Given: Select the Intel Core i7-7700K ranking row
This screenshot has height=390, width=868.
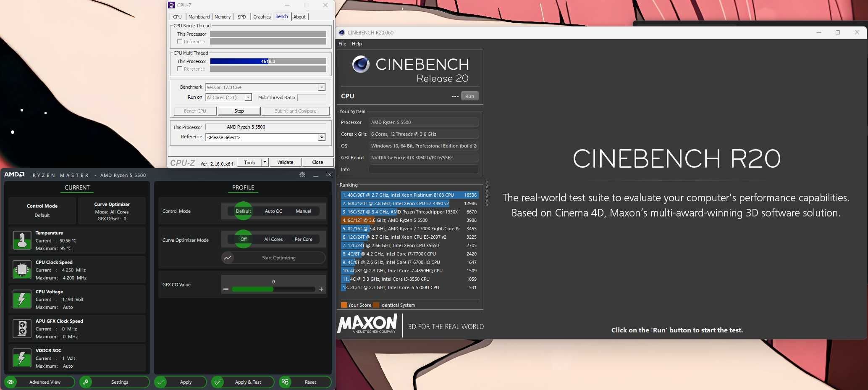Looking at the screenshot, I should point(409,254).
